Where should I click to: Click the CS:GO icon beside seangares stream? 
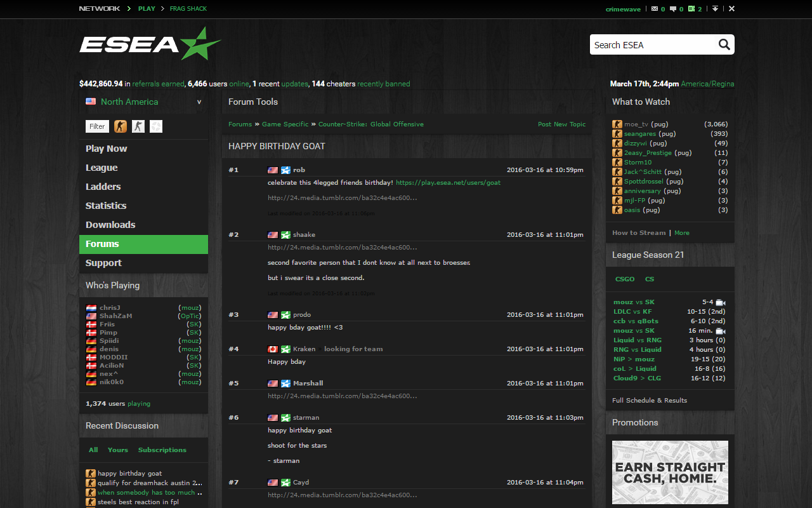coord(617,134)
